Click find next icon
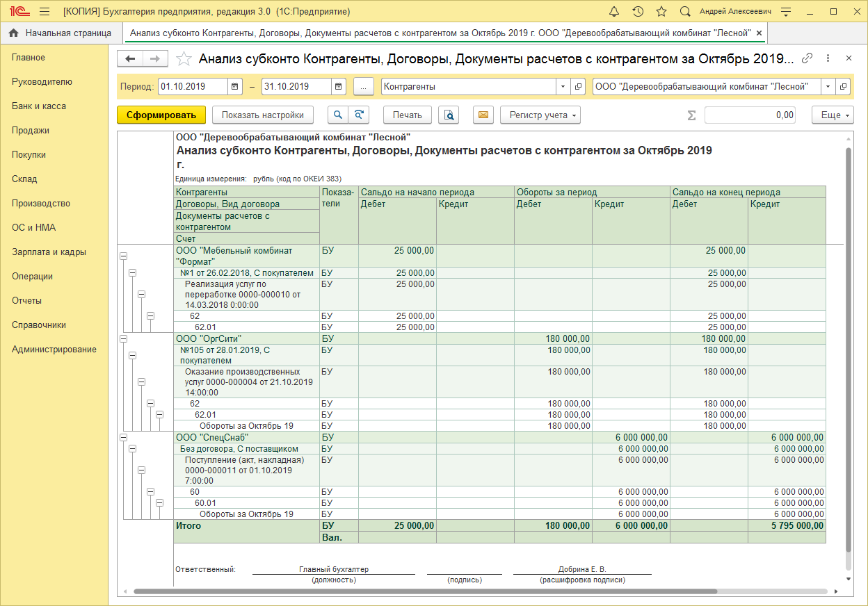 coord(359,115)
